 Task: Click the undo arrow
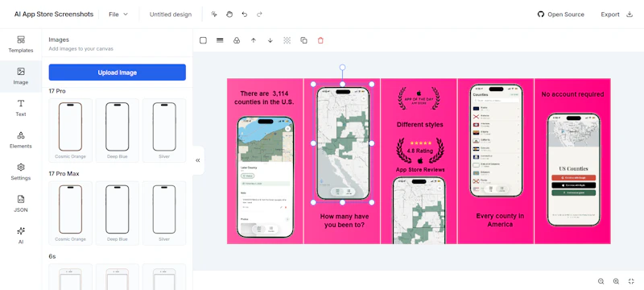tap(245, 14)
